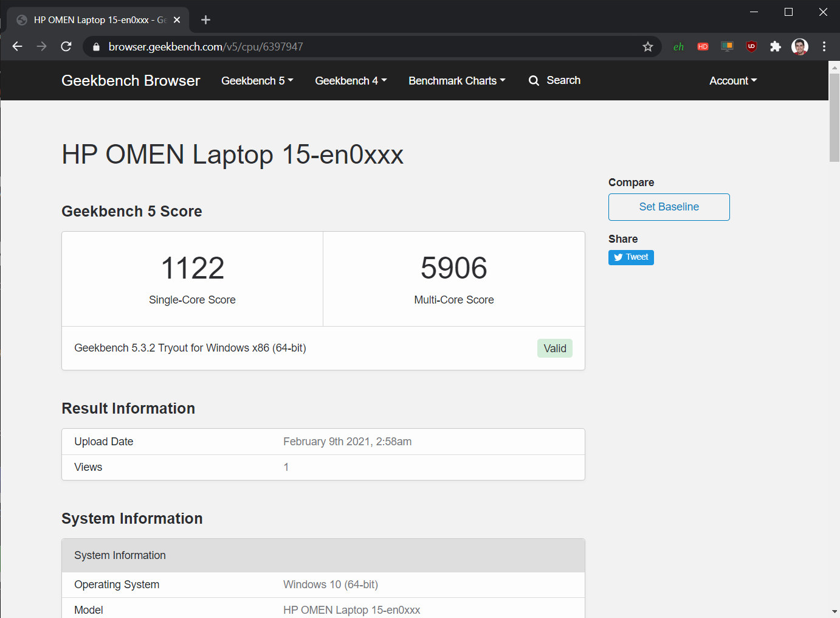The image size is (840, 618).
Task: Click the 'HP OMEN Laptop 15-en0xxx' model value
Action: tap(352, 610)
